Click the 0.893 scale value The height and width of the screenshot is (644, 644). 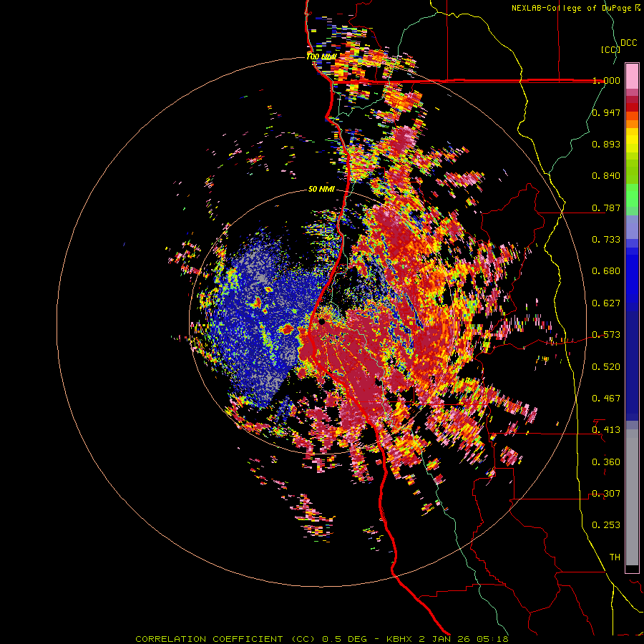point(606,144)
